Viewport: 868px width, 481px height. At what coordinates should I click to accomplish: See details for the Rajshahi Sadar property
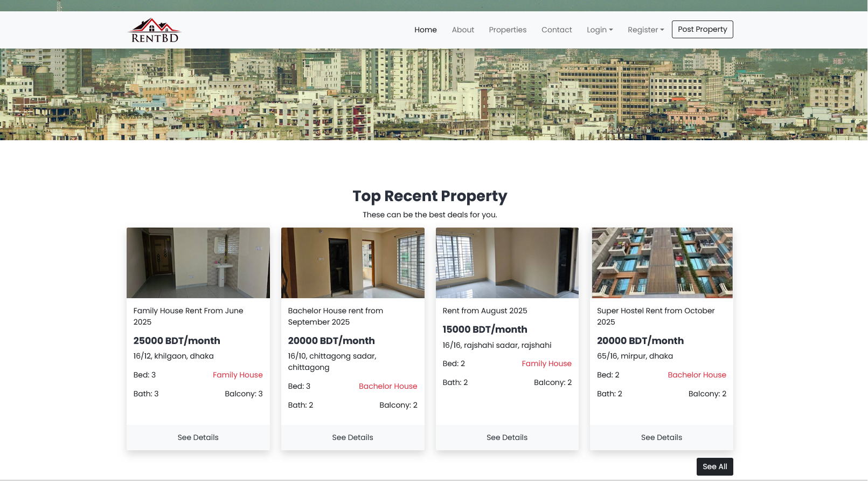coord(506,437)
